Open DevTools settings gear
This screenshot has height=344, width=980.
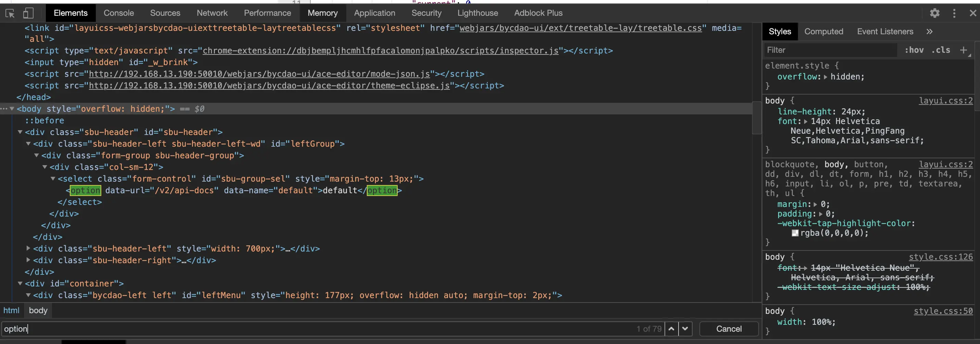click(935, 13)
